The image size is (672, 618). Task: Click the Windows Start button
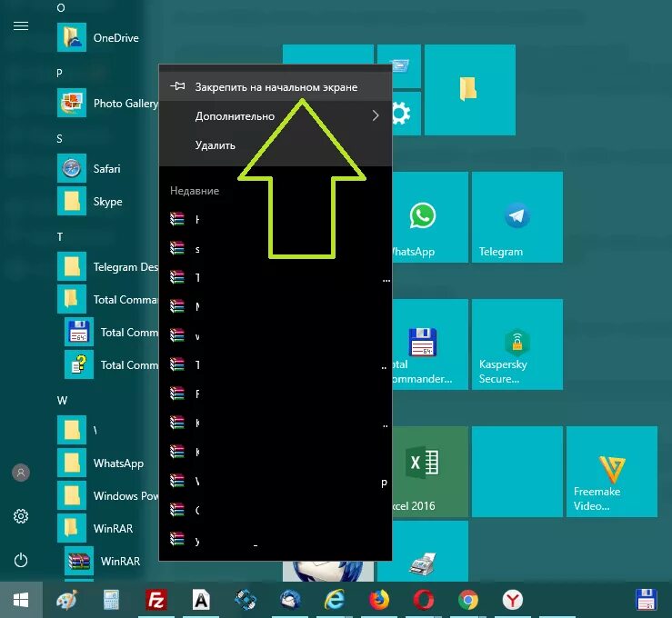click(21, 600)
